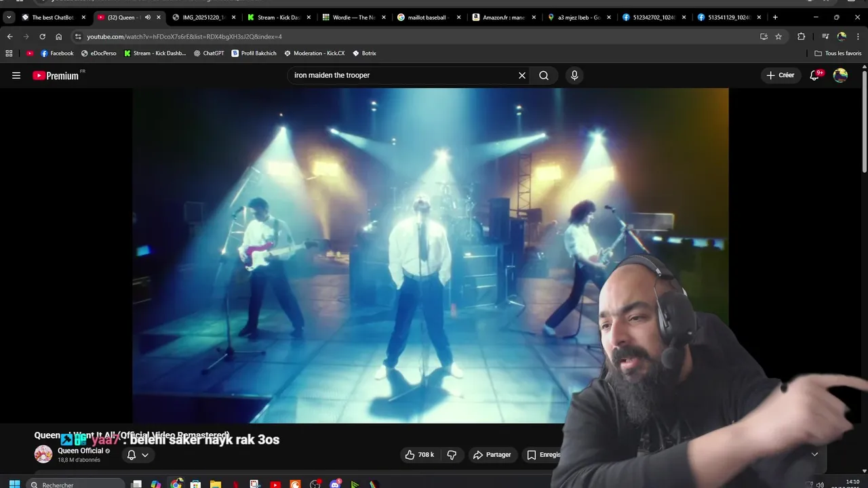
Task: Reload the page
Action: coord(42,37)
